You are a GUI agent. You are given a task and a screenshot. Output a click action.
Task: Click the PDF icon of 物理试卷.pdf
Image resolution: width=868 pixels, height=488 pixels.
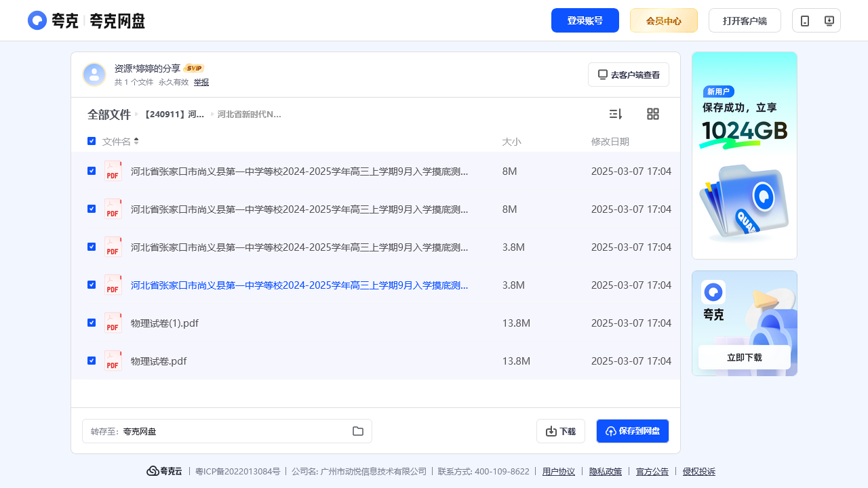113,361
